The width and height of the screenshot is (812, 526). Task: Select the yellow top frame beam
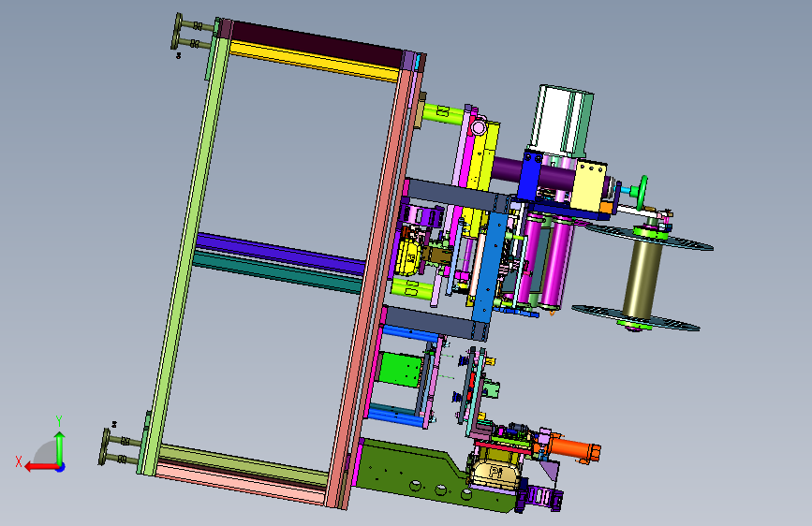tap(314, 63)
